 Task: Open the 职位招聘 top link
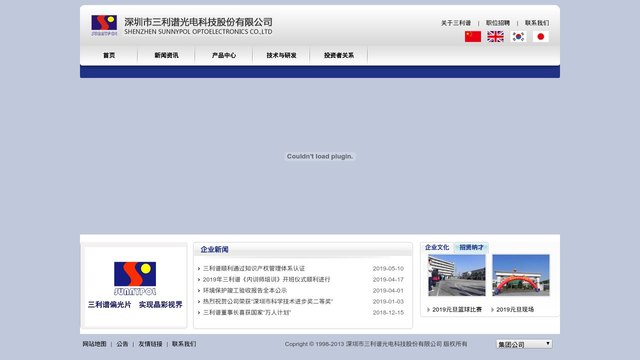[498, 23]
